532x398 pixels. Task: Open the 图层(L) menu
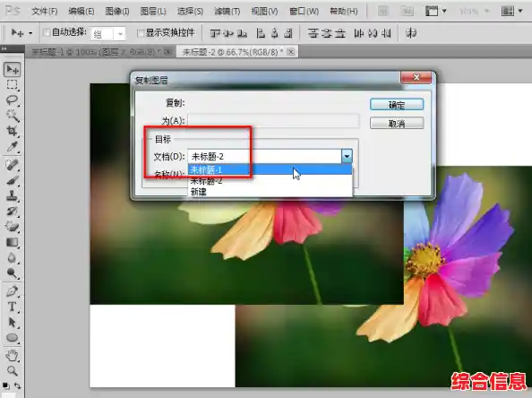pos(153,12)
